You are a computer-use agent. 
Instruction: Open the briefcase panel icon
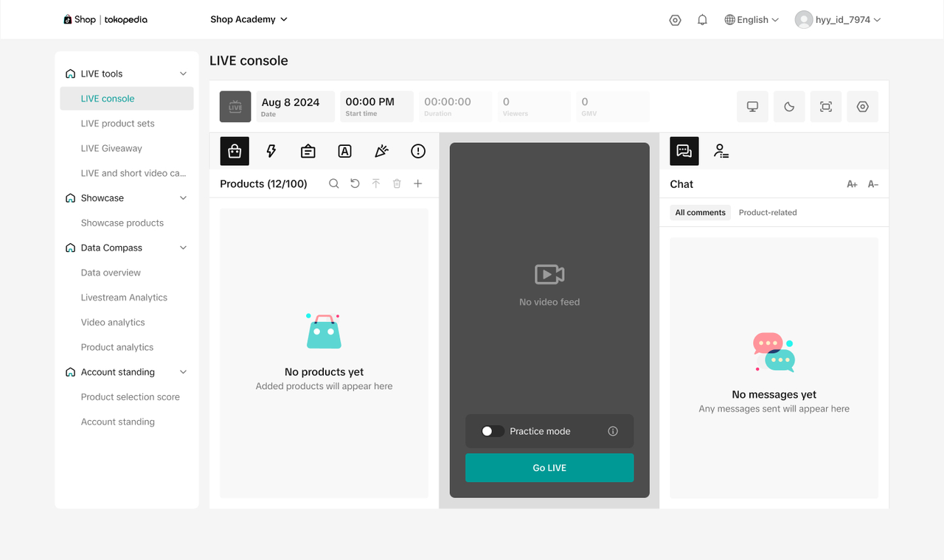pyautogui.click(x=308, y=151)
